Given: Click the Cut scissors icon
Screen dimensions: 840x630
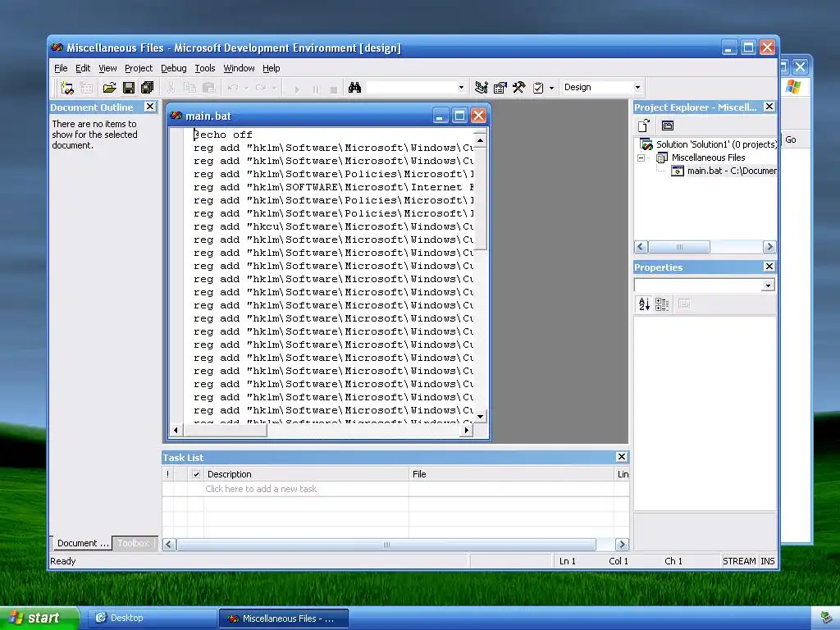Looking at the screenshot, I should 171,88.
